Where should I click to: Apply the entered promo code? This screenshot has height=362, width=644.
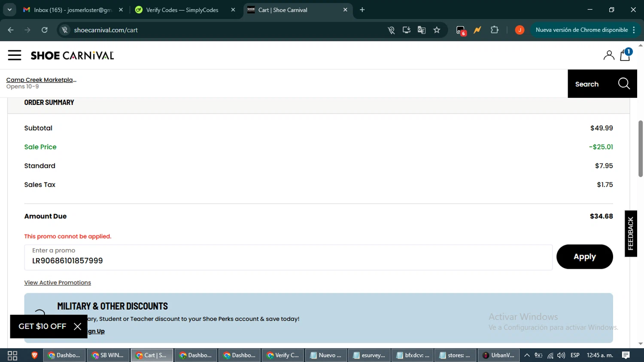click(x=584, y=257)
